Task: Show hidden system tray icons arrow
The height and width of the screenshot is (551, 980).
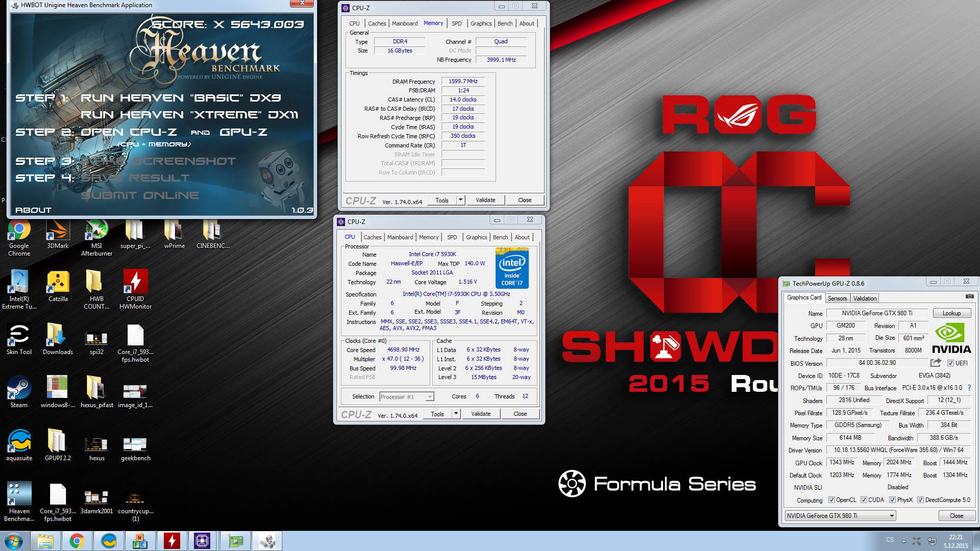Action: tap(904, 541)
